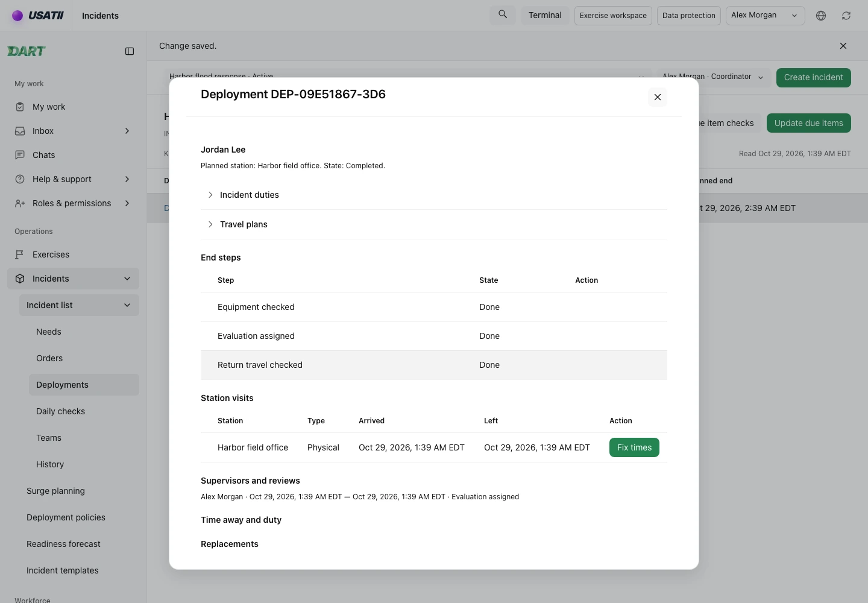Click the Evaluation assigned step

256,336
